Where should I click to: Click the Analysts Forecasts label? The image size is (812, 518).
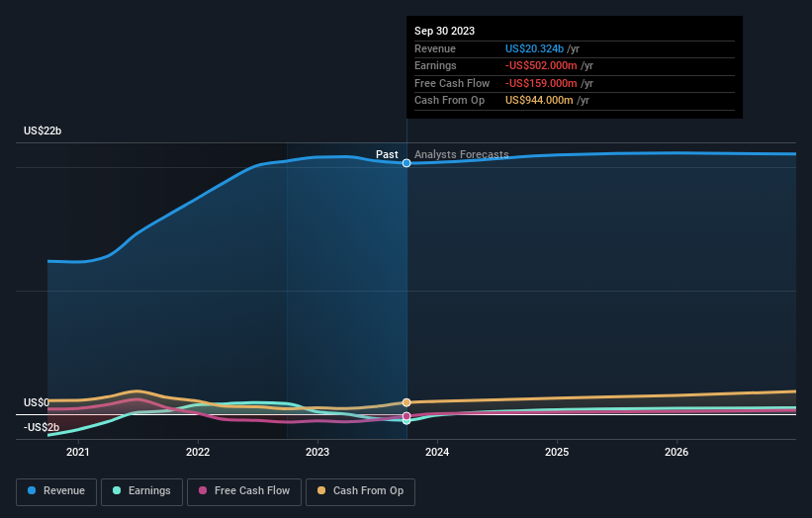pos(462,154)
